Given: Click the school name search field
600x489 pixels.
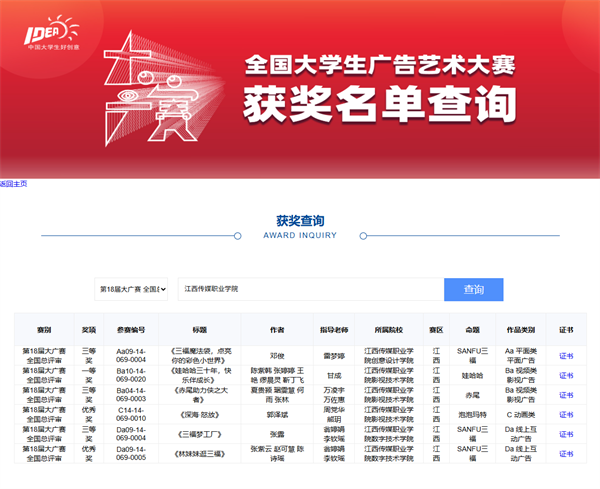Looking at the screenshot, I should pyautogui.click(x=311, y=289).
